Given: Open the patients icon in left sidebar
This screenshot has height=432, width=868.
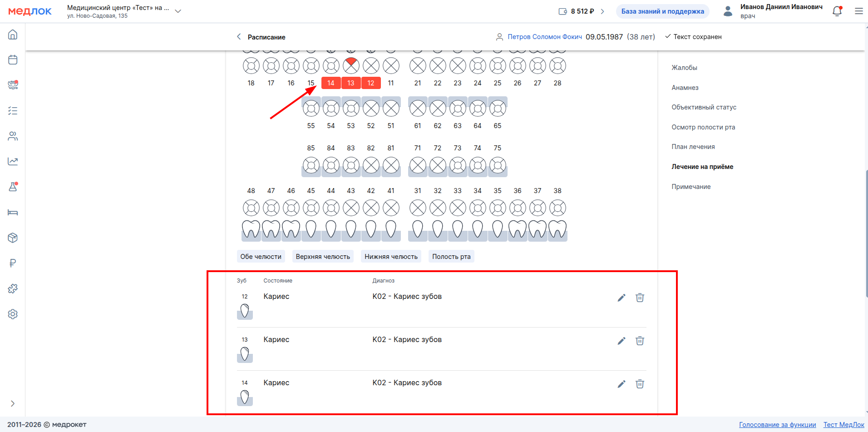Looking at the screenshot, I should 13,136.
